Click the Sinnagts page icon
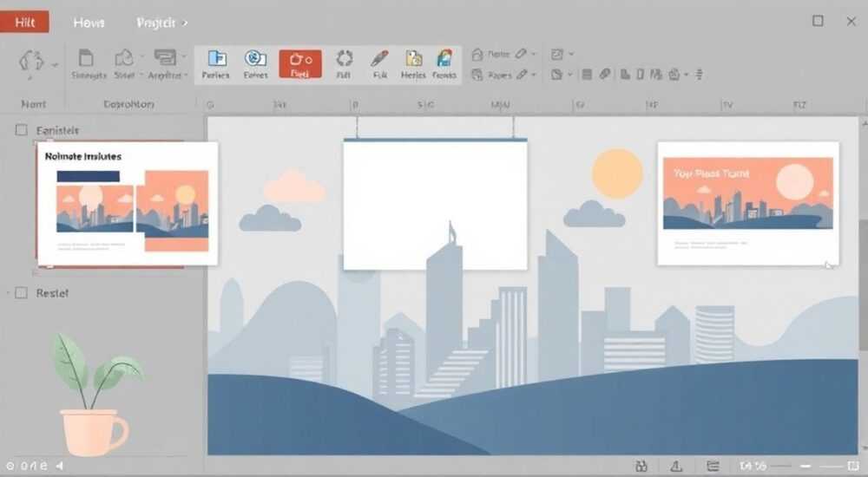 [x=86, y=58]
